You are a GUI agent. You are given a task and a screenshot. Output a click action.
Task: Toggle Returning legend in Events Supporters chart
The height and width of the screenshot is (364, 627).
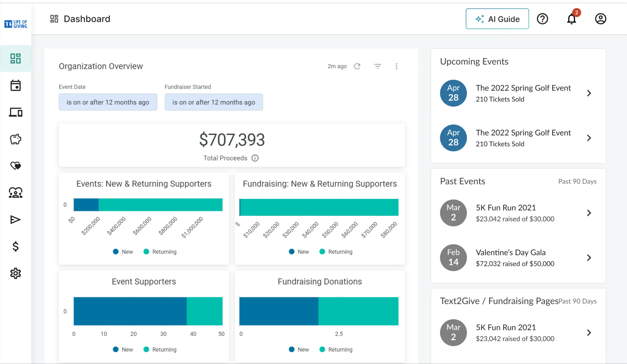coord(160,252)
